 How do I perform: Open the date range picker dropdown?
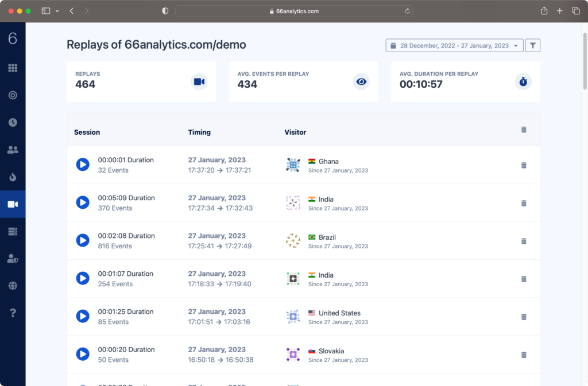point(454,45)
